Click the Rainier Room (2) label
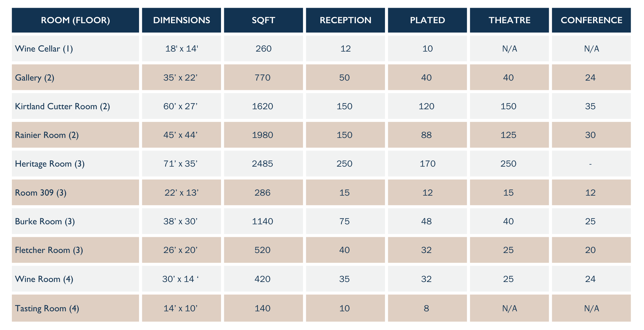 click(x=47, y=135)
